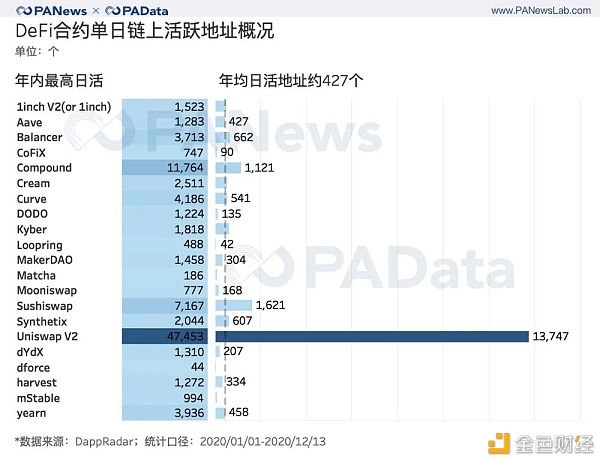This screenshot has height=460, width=600.
Task: Select the Aave row label
Action: [29, 122]
